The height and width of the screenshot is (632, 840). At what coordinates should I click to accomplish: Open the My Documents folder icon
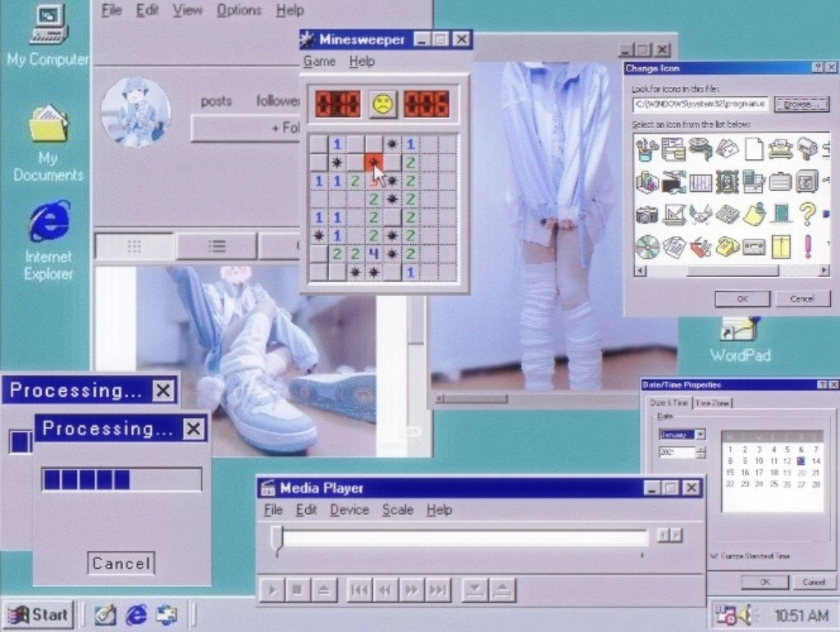coord(48,143)
